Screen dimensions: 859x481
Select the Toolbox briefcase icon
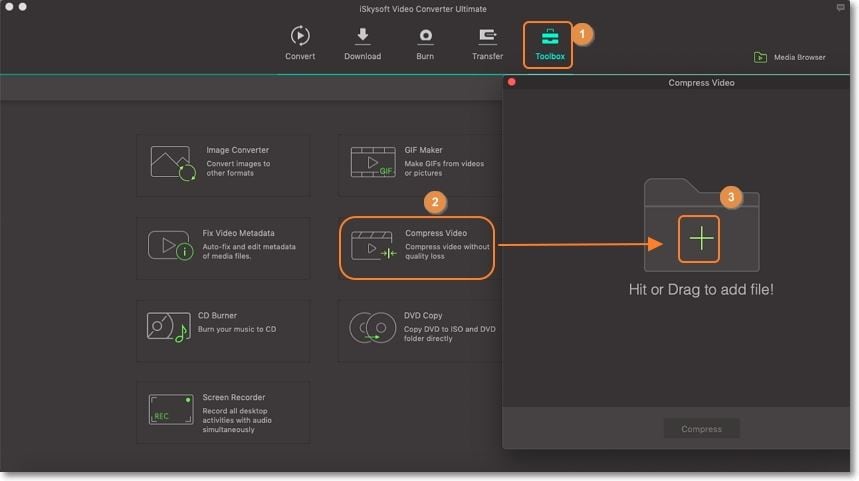click(549, 37)
